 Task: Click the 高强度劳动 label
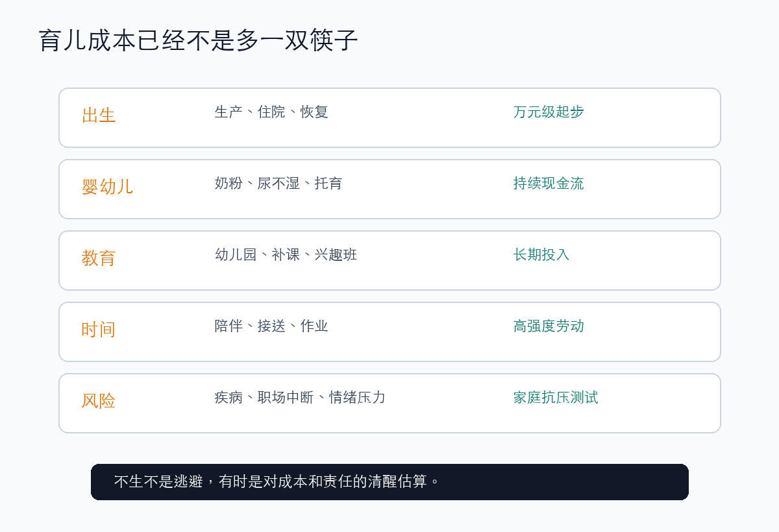pyautogui.click(x=549, y=326)
